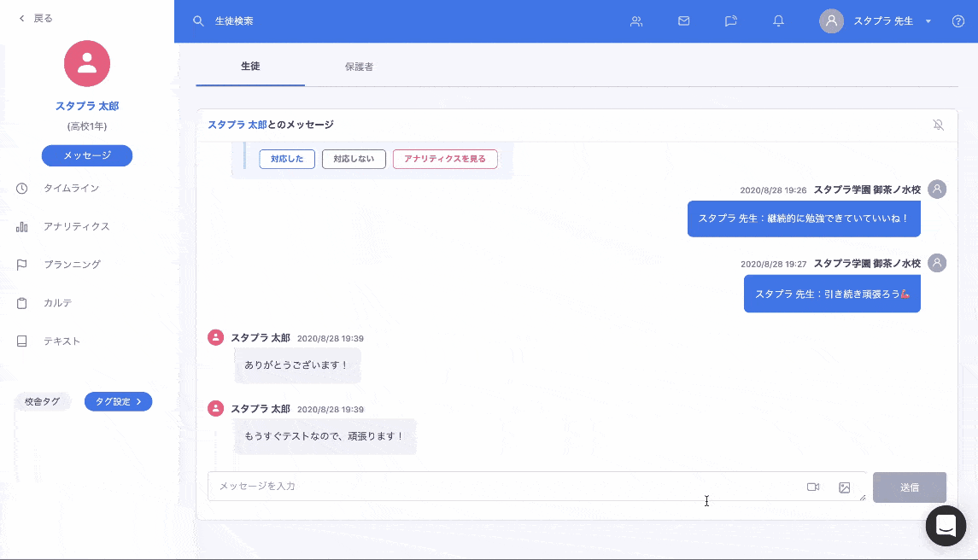The image size is (978, 560).
Task: Focus the メッセージを入力 text field
Action: pos(504,487)
